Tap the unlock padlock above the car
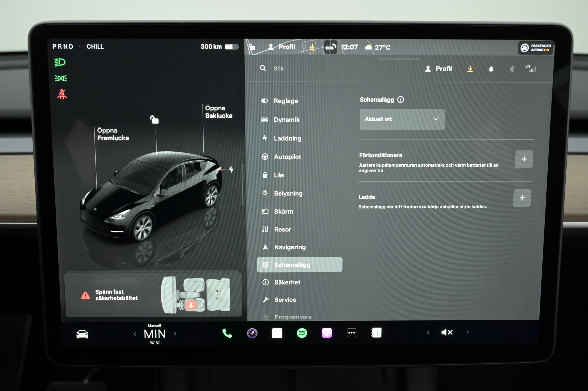The height and width of the screenshot is (391, 588). pyautogui.click(x=155, y=119)
